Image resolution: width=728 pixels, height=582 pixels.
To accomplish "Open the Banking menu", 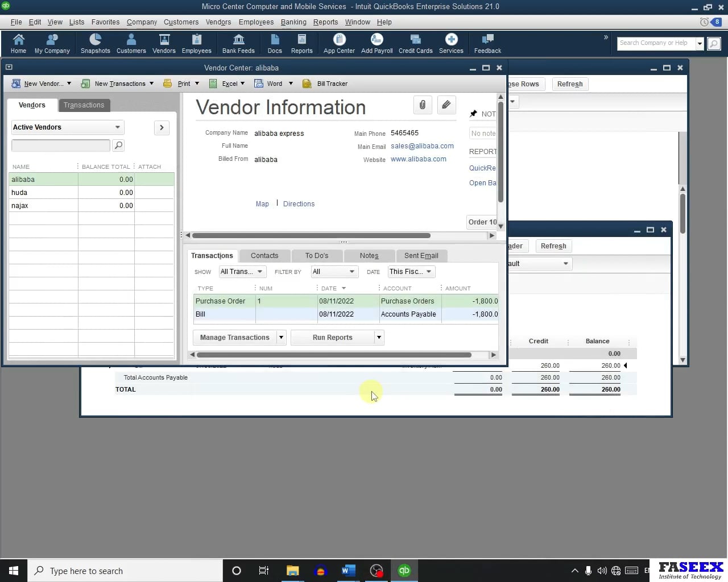I will click(x=293, y=22).
